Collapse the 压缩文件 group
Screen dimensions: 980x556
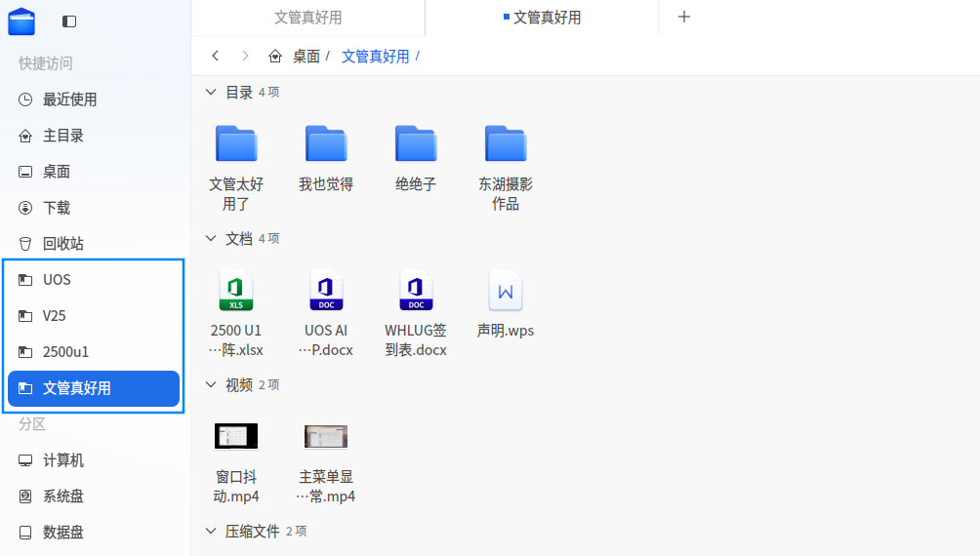click(x=211, y=531)
